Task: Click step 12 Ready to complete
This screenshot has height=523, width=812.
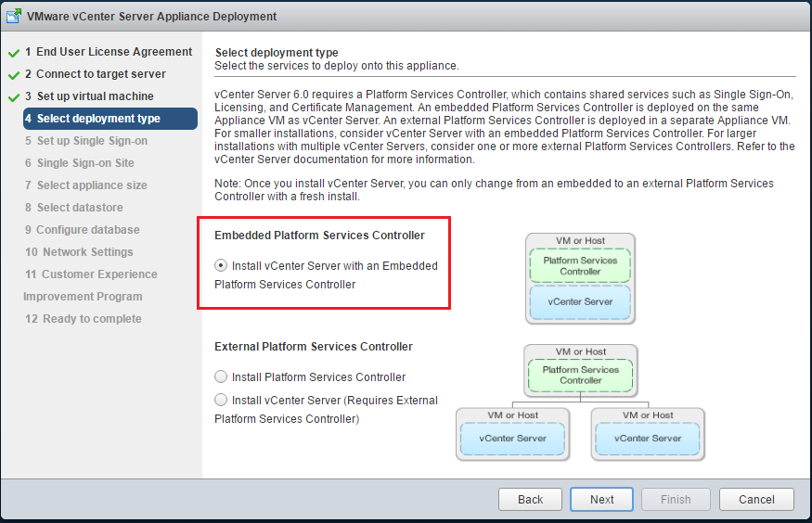Action: (x=89, y=319)
